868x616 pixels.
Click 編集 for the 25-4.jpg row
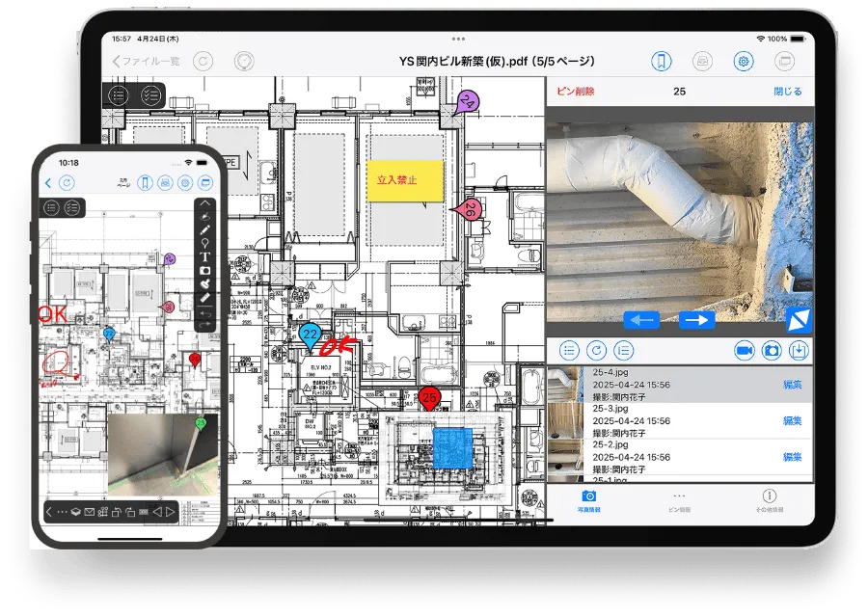coord(792,384)
